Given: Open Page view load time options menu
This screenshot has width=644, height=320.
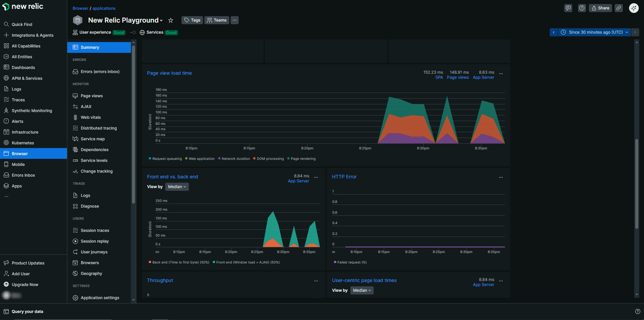Looking at the screenshot, I should pyautogui.click(x=501, y=73).
